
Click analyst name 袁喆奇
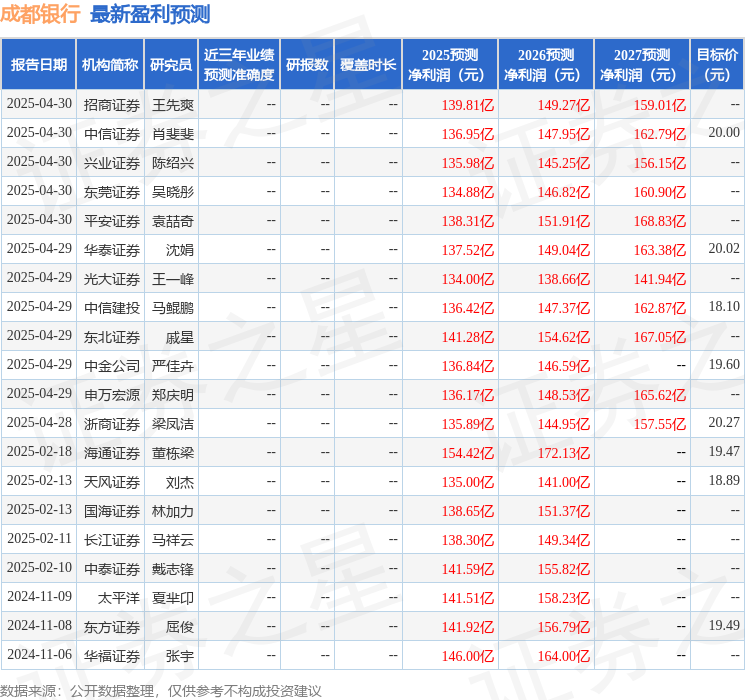(173, 221)
